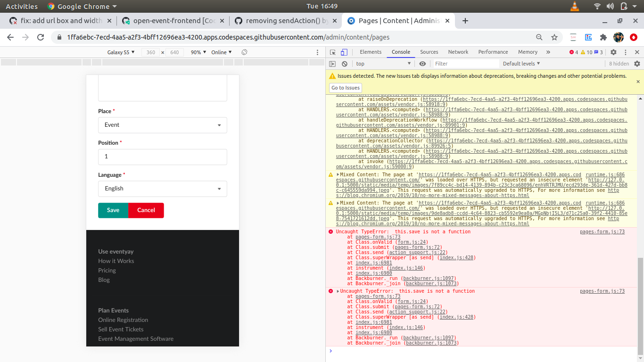Screen dimensions: 644x362
Task: Select the inspect element tool
Action: [x=332, y=52]
